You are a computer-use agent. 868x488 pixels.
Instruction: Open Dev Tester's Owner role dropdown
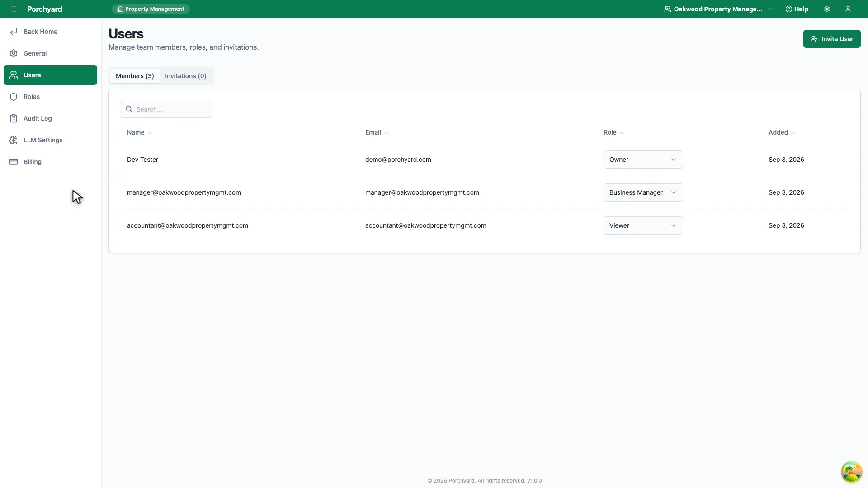(x=643, y=160)
